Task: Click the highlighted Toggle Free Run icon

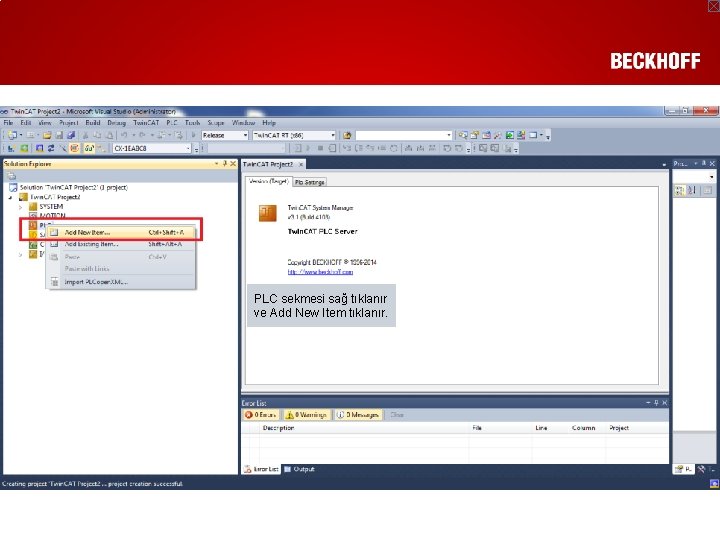Action: pos(74,148)
